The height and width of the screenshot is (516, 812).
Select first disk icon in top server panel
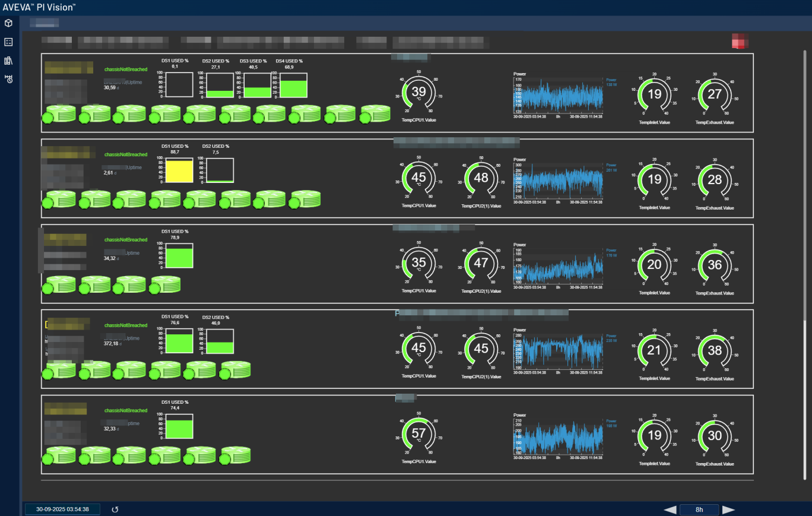pyautogui.click(x=58, y=114)
